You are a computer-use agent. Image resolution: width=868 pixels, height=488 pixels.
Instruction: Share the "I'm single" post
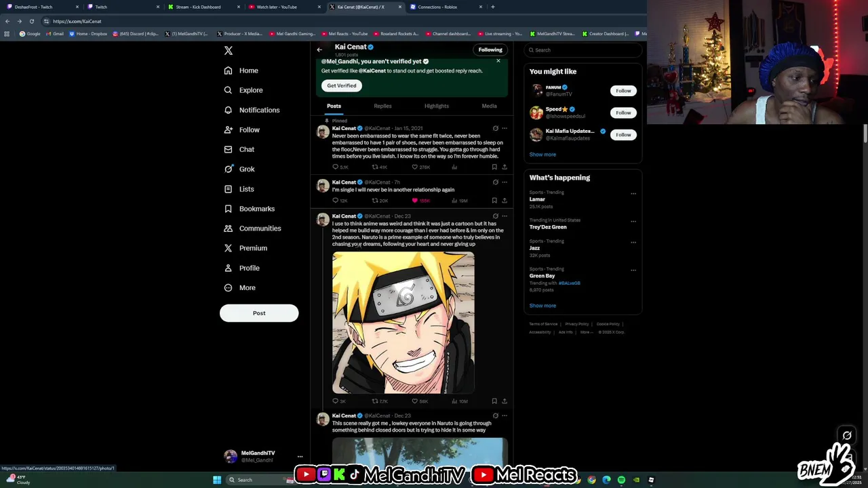505,201
